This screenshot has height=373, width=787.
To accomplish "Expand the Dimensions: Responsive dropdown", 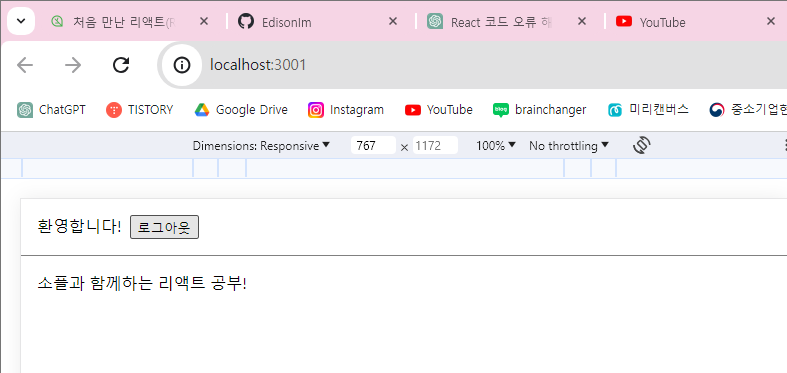I will 261,146.
